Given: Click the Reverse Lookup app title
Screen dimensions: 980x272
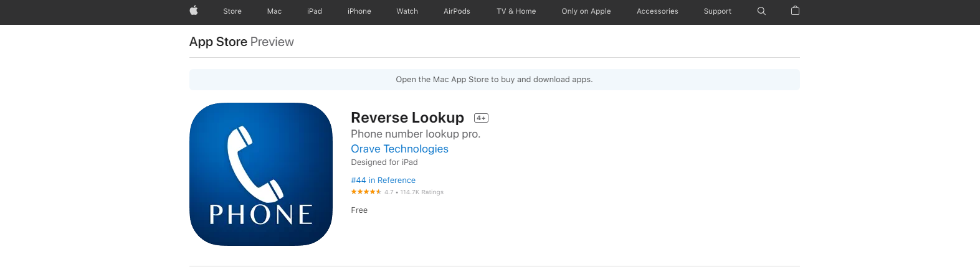Looking at the screenshot, I should pyautogui.click(x=407, y=118).
